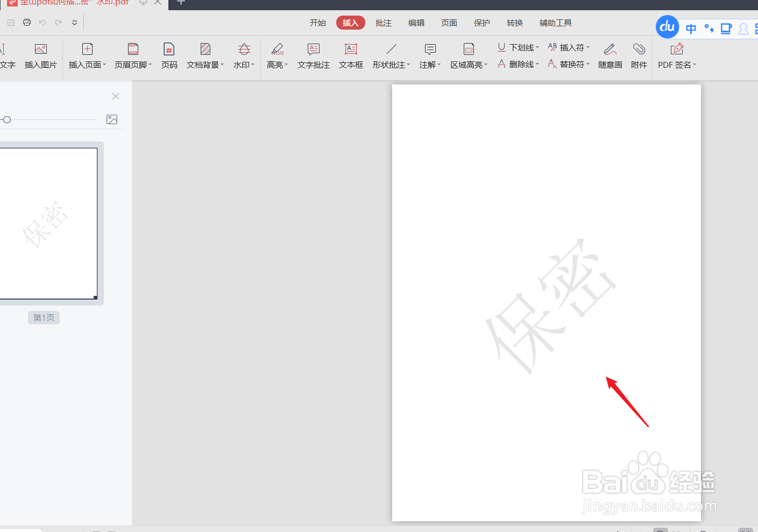
Task: Expand the Area Highlight dropdown arrow
Action: [486, 65]
